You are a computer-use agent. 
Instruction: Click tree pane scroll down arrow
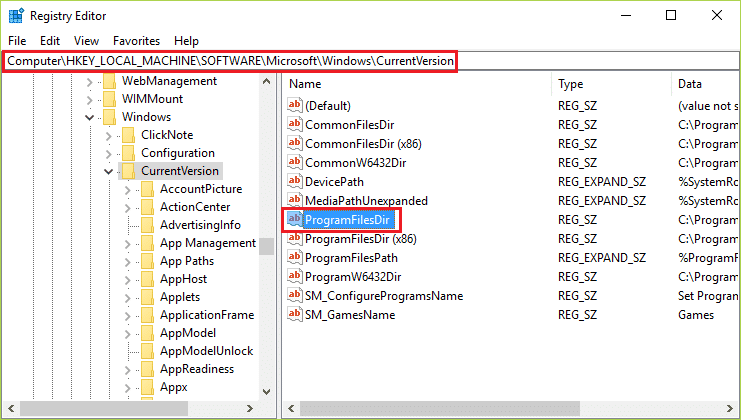[x=267, y=392]
